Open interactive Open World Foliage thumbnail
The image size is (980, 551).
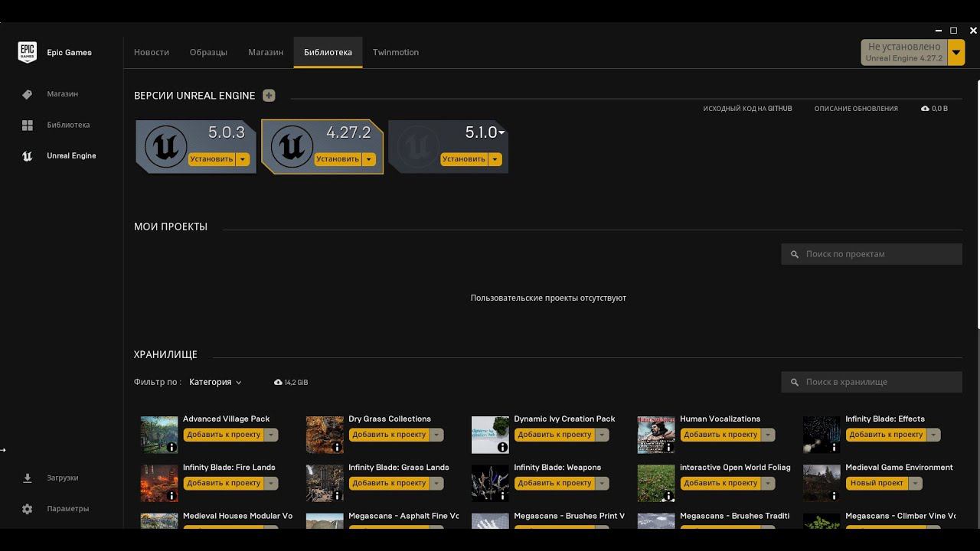click(x=656, y=484)
